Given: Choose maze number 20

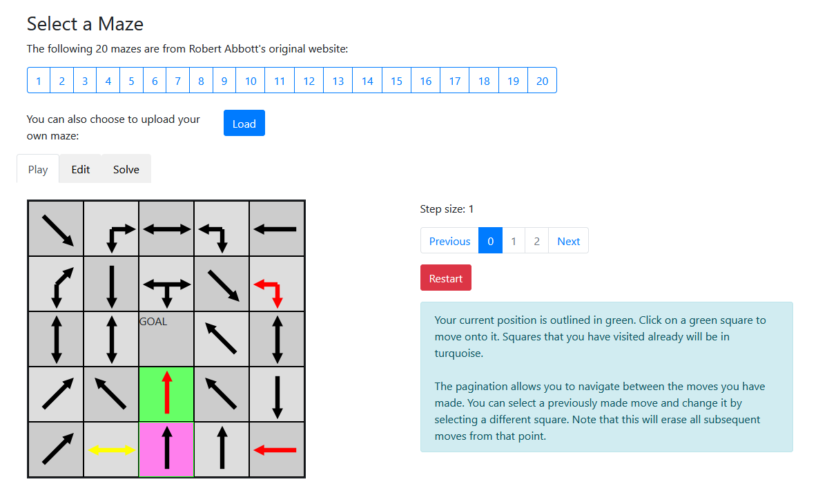Looking at the screenshot, I should 542,80.
